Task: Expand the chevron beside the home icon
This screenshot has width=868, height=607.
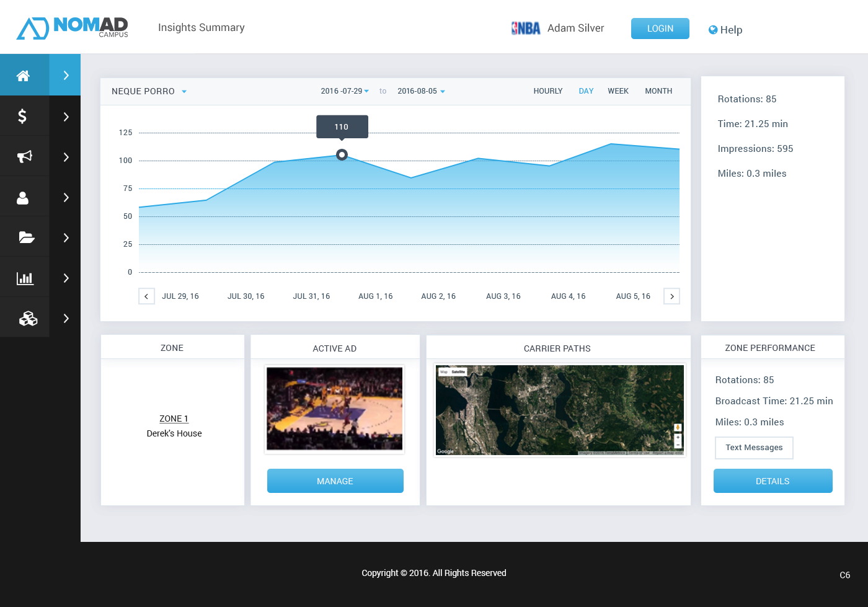Action: click(65, 75)
